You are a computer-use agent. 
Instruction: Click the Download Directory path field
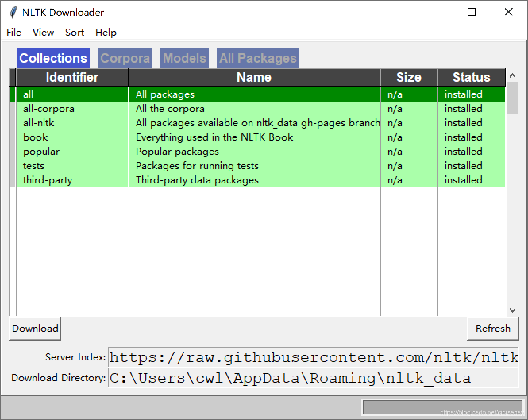[x=314, y=378]
